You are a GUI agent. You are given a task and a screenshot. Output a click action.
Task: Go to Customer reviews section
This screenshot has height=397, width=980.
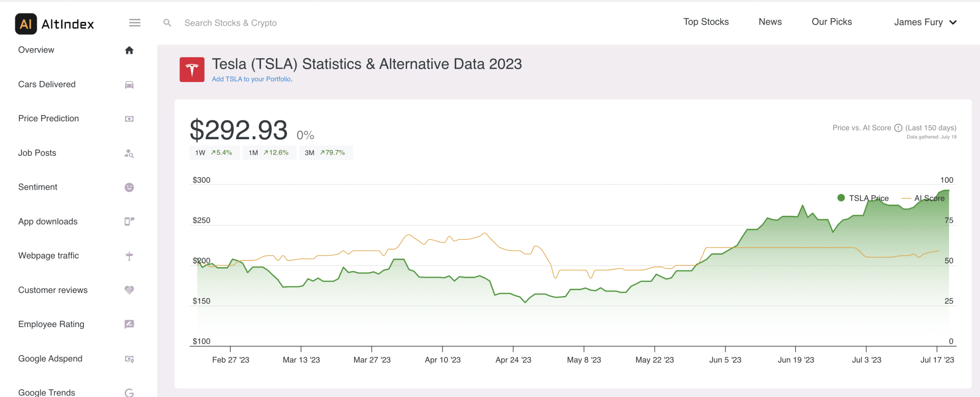(x=53, y=290)
